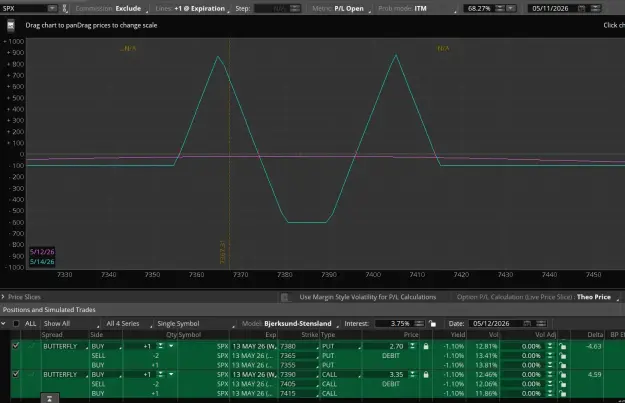This screenshot has height=403, width=625.
Task: Toggle price lock on 7380 PUT butterfly row
Action: click(426, 346)
